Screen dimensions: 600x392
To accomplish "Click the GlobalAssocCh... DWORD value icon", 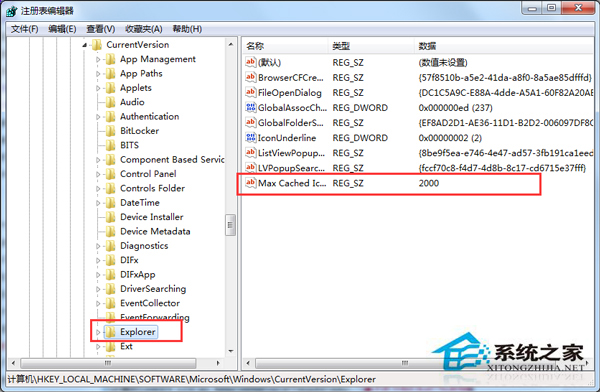I will (x=251, y=107).
